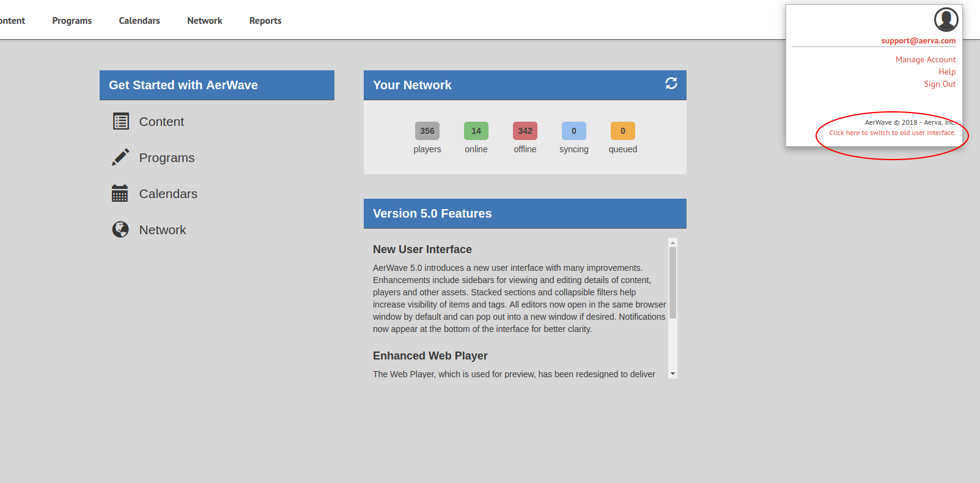Screen dimensions: 980x483
Task: Click the features scrollbar up arrow
Action: pos(672,243)
